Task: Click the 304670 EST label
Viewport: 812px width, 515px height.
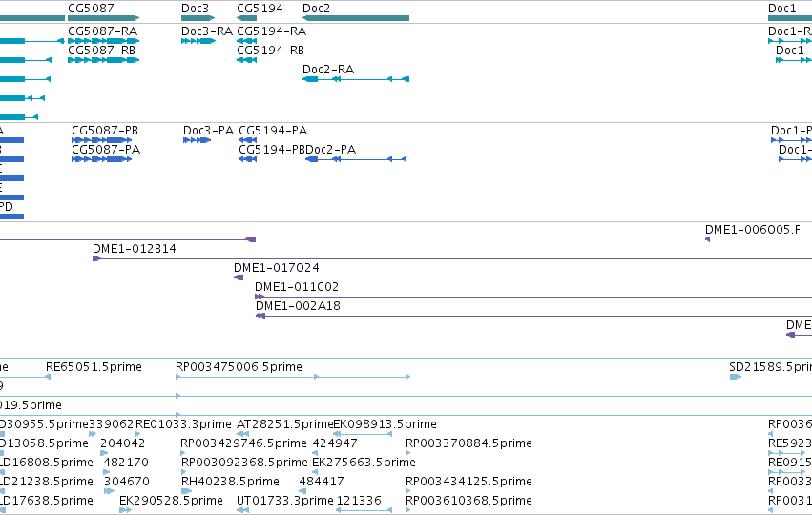Action: click(x=127, y=482)
